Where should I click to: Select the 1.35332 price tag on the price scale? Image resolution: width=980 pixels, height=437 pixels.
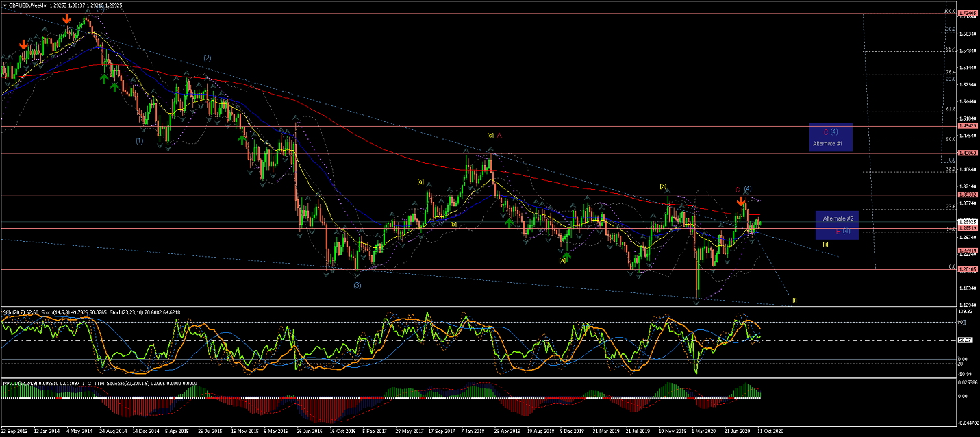pos(968,195)
